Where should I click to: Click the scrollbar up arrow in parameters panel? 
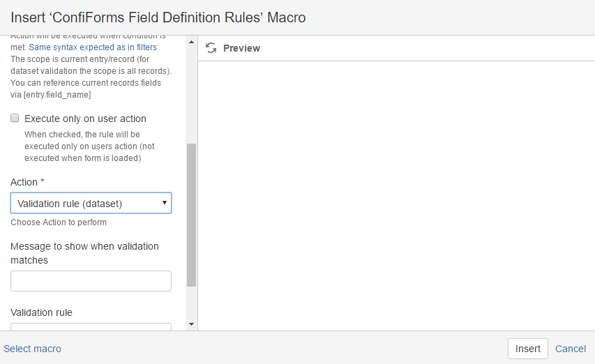(x=191, y=42)
